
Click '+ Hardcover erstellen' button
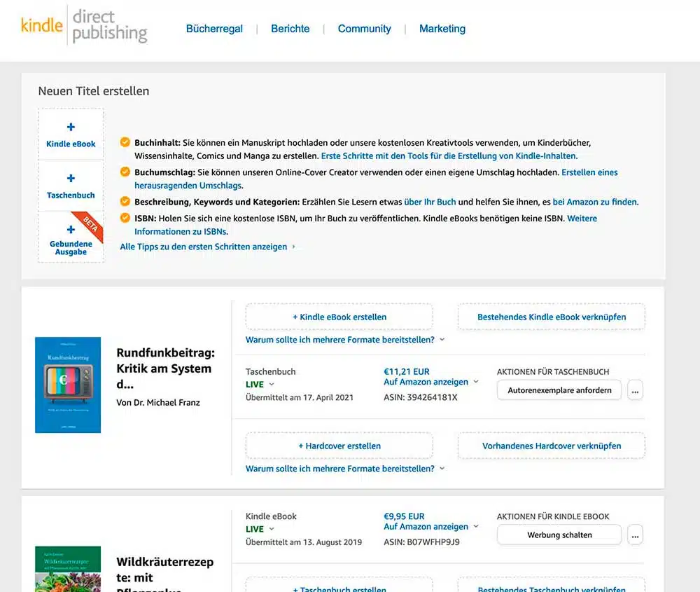[x=339, y=446]
